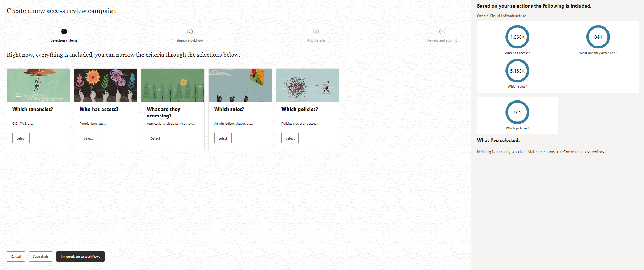Click the Oracle Cloud Infrastructure label
This screenshot has width=644, height=270.
tap(501, 16)
